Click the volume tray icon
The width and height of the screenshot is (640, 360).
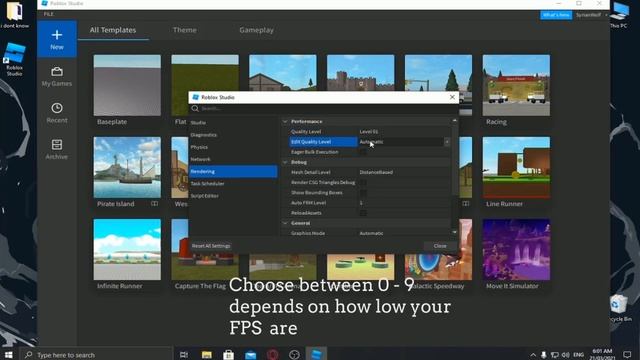point(565,355)
